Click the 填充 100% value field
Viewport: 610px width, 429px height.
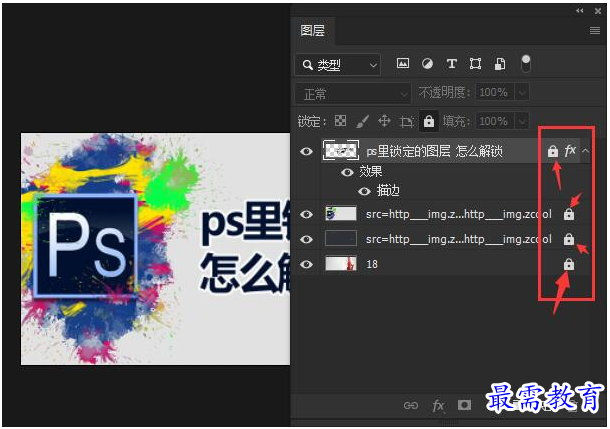pyautogui.click(x=494, y=121)
